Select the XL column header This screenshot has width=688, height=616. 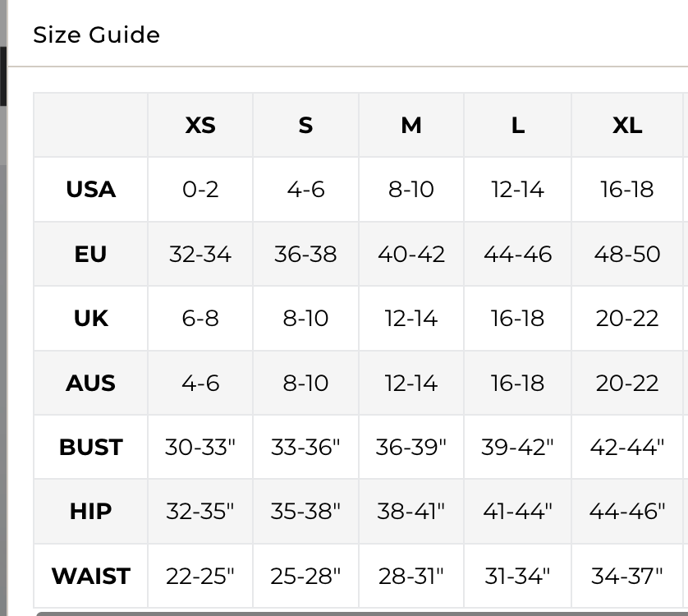[x=627, y=125]
